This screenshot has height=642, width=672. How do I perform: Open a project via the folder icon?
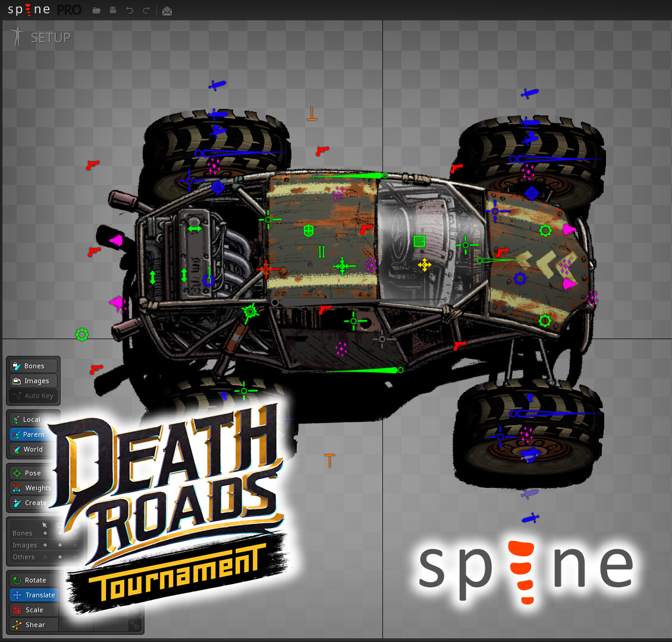[96, 10]
